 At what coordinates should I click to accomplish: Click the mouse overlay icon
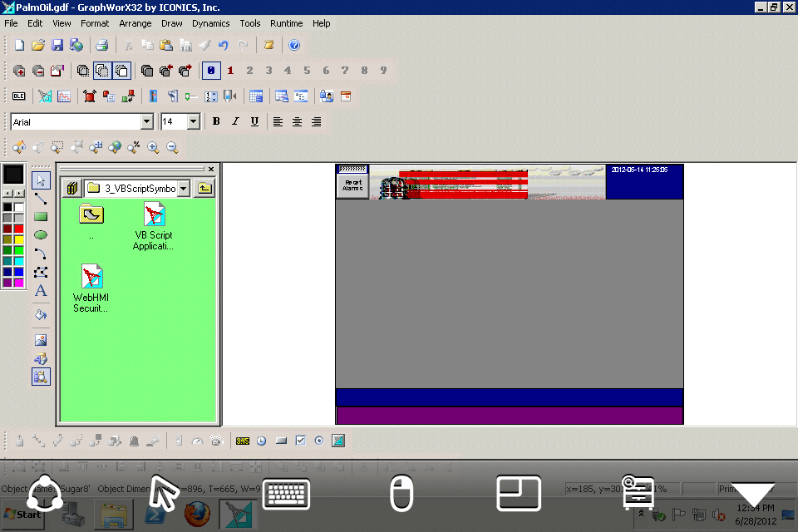click(401, 492)
